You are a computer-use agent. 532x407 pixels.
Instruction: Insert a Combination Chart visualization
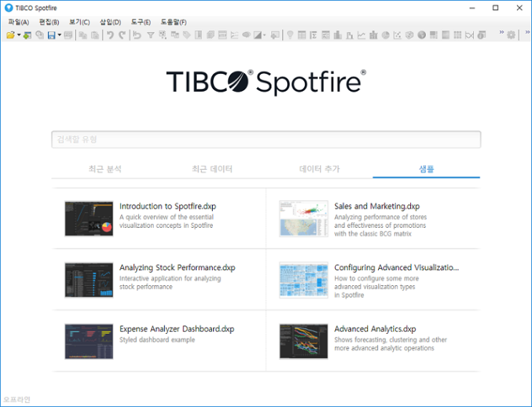point(374,35)
